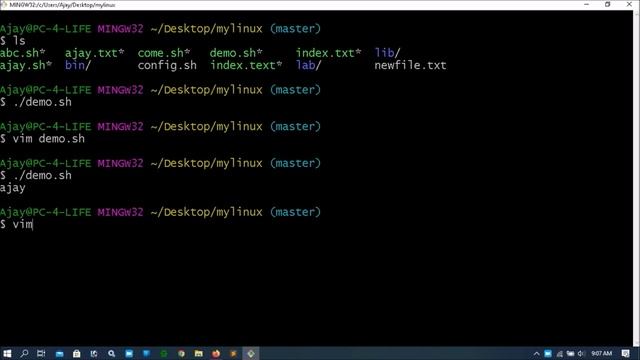Restore down the MINGW32 terminal window
This screenshot has width=640, height=360.
point(607,4)
